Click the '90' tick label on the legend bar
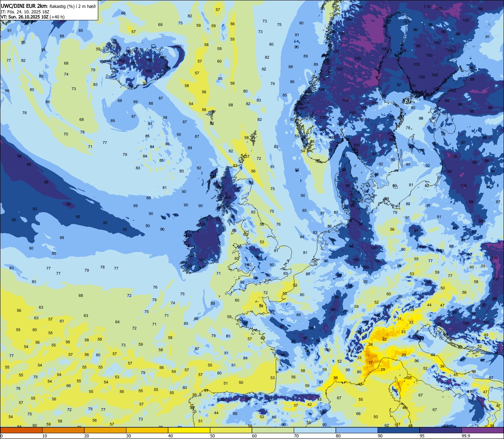The height and width of the screenshot is (439, 504). (380, 436)
